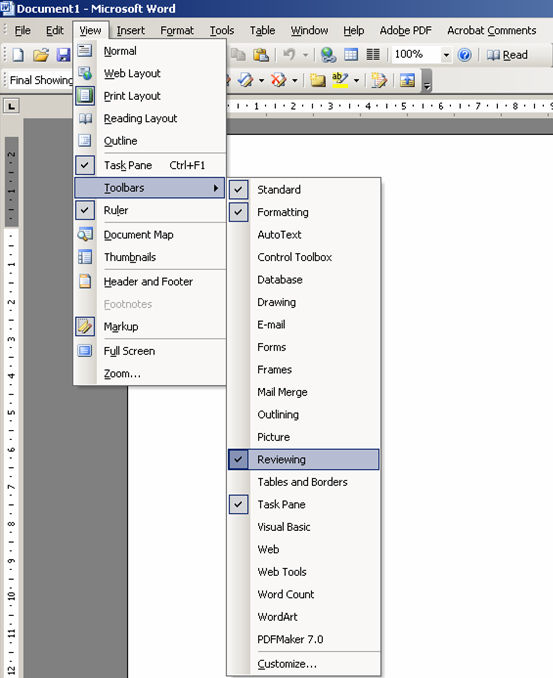Open the Reject Change dropdown arrow
Image resolution: width=553 pixels, height=678 pixels.
click(294, 80)
